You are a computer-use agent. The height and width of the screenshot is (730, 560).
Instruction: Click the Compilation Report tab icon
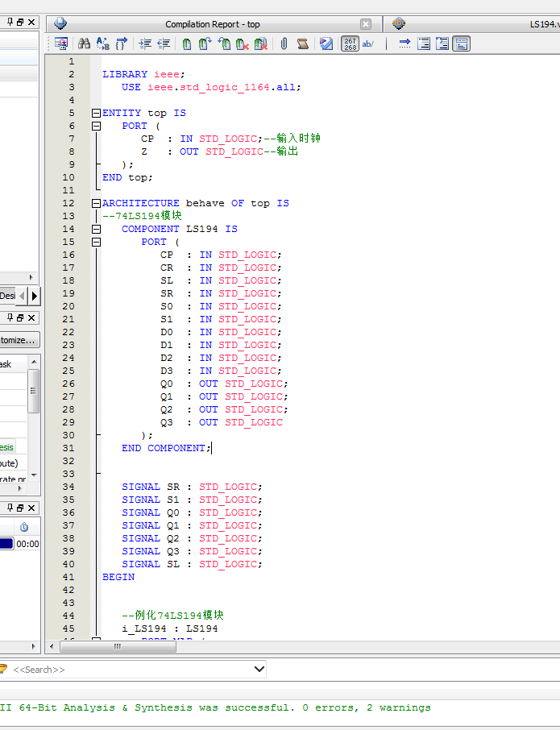60,23
